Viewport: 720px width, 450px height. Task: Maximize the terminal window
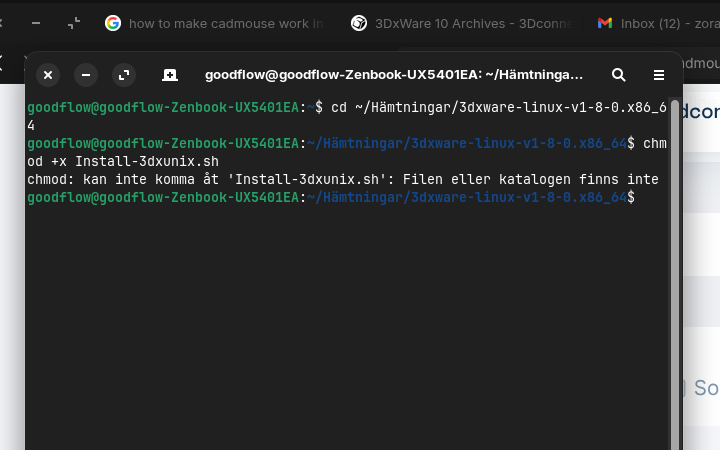[x=124, y=75]
